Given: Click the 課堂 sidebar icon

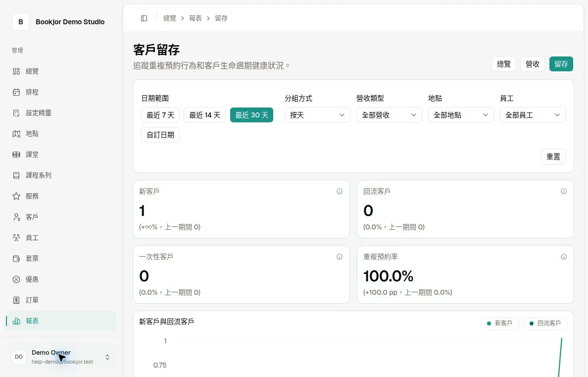Looking at the screenshot, I should [x=16, y=155].
